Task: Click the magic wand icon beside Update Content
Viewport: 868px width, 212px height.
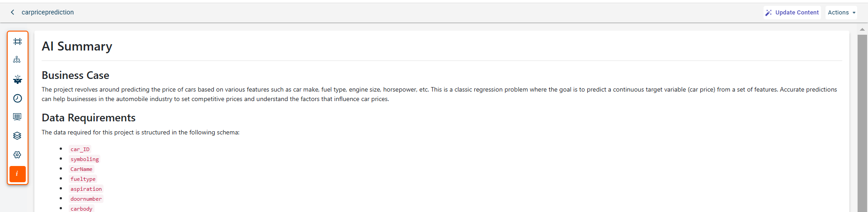Action: pyautogui.click(x=769, y=13)
